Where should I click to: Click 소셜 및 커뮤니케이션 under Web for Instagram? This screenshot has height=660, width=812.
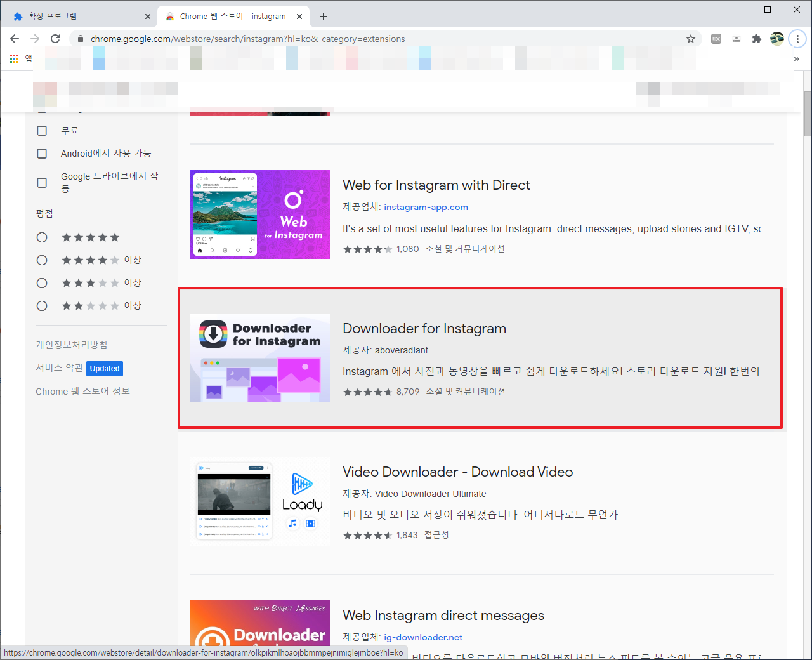click(465, 249)
